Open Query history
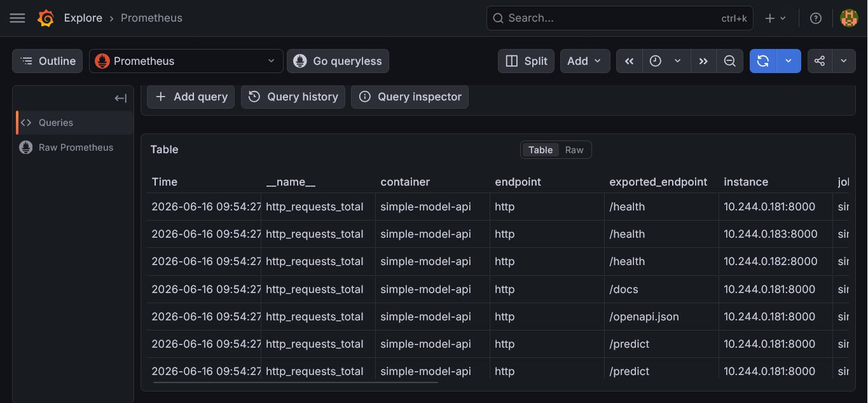This screenshot has height=403, width=868. tap(293, 97)
